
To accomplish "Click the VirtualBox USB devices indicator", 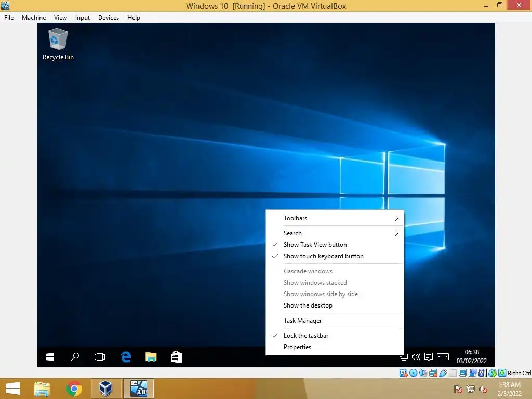I will (x=443, y=373).
